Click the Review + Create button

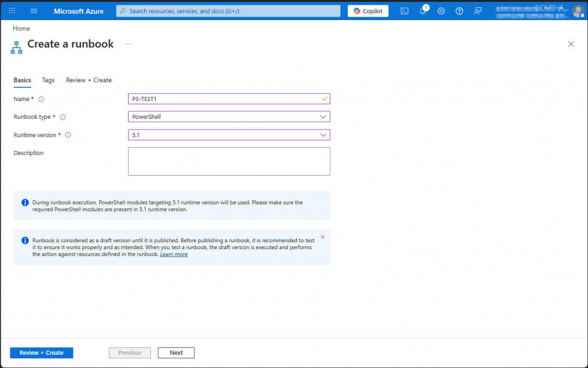pos(41,352)
